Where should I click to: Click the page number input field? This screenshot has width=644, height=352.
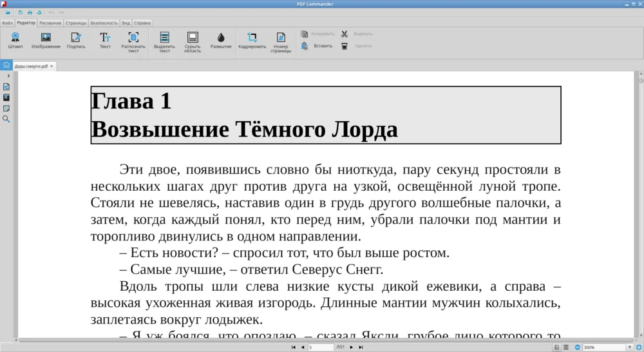(320, 347)
